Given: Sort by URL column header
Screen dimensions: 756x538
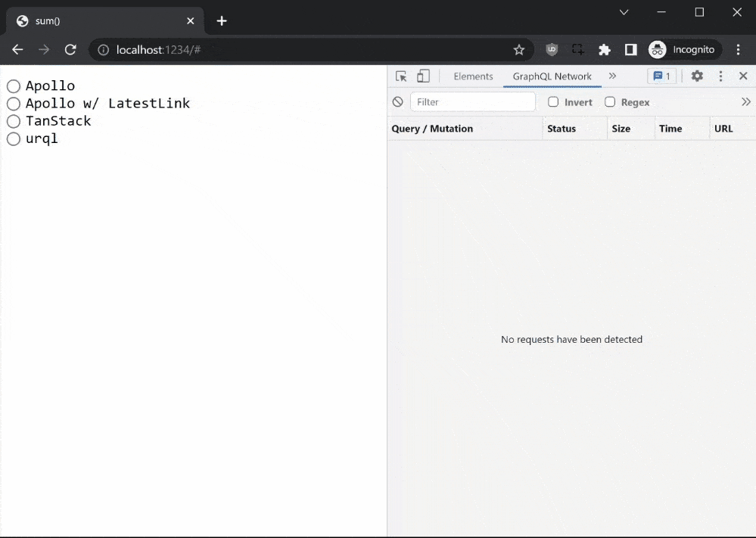Looking at the screenshot, I should coord(733,129).
